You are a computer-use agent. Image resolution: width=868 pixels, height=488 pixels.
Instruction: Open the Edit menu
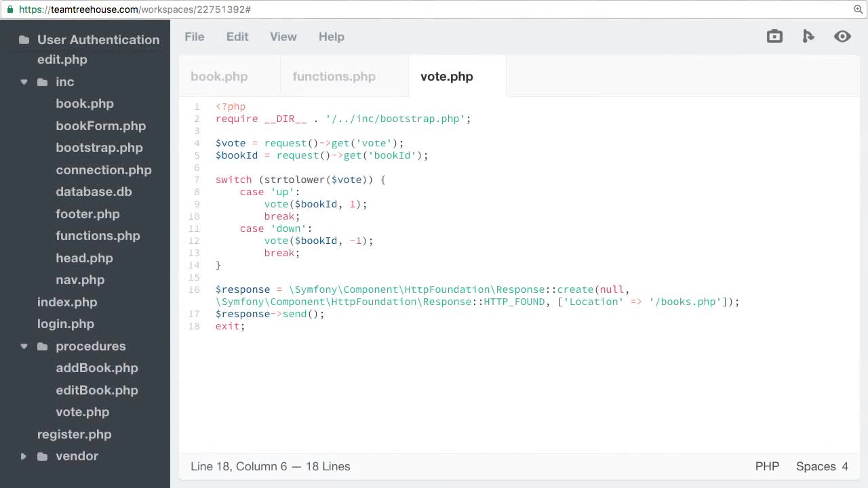[x=237, y=37]
